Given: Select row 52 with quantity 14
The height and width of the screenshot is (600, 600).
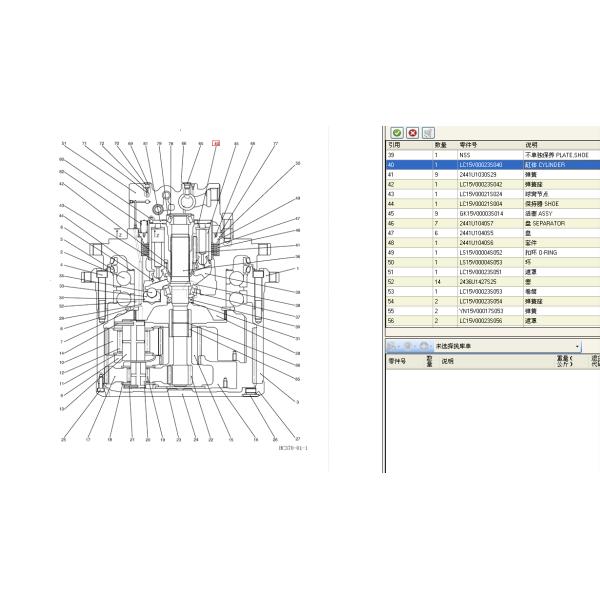Looking at the screenshot, I should click(x=490, y=282).
